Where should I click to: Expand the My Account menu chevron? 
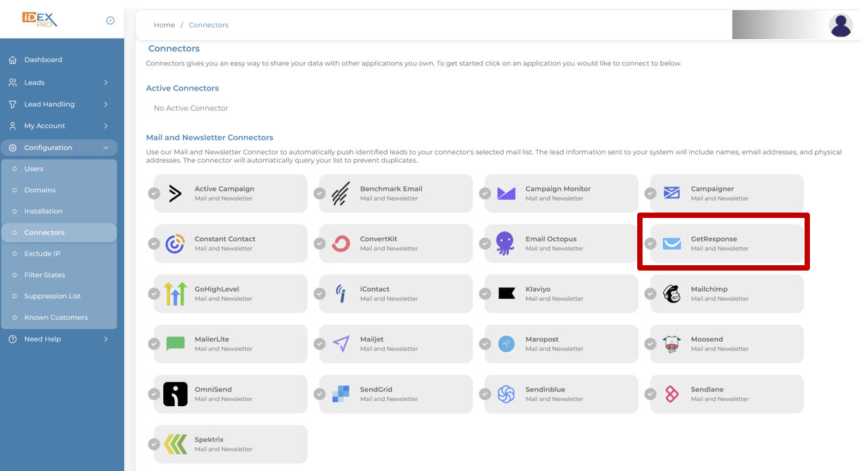[106, 126]
